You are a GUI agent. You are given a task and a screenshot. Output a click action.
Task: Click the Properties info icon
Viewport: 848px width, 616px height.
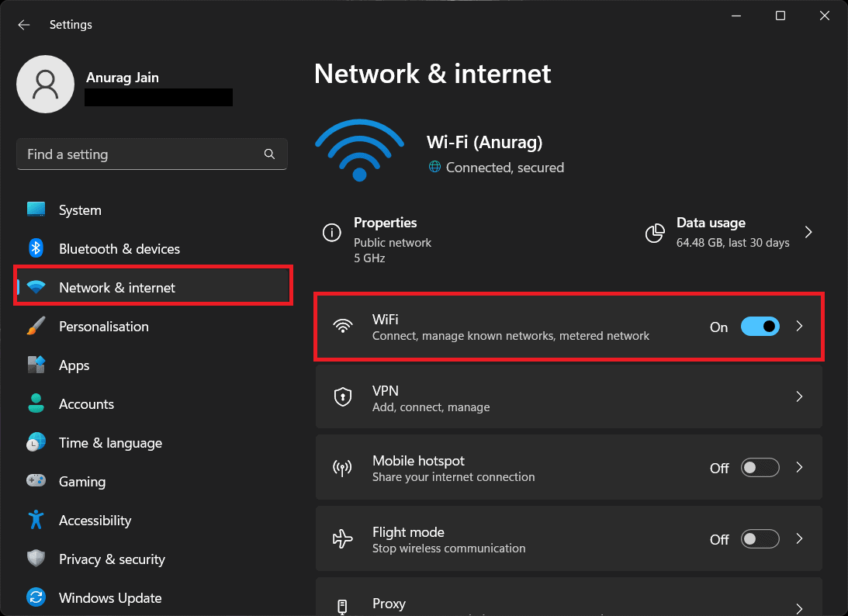(x=332, y=232)
